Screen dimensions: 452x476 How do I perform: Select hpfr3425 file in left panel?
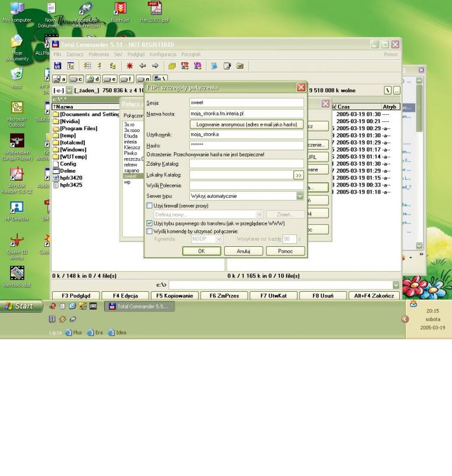(68, 185)
